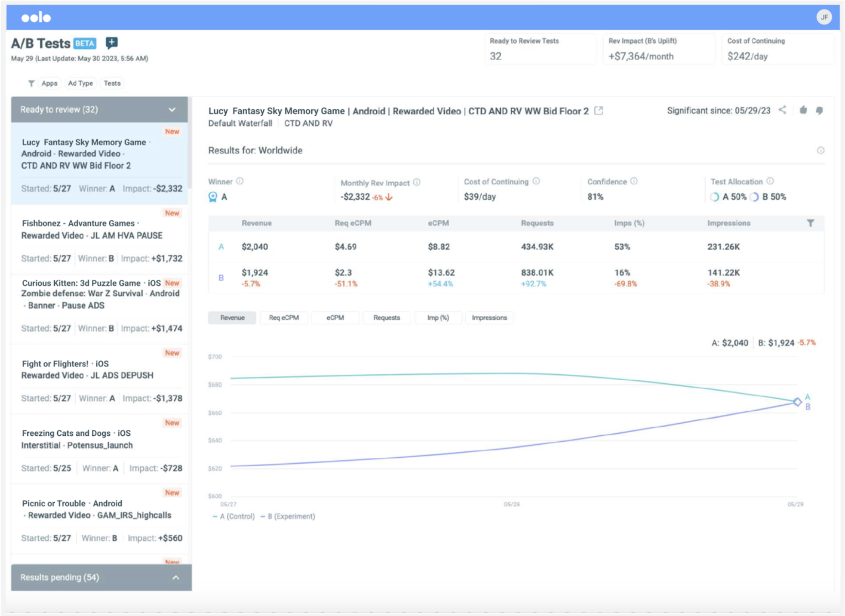
Task: Toggle the Requests chart metric
Action: coord(386,318)
